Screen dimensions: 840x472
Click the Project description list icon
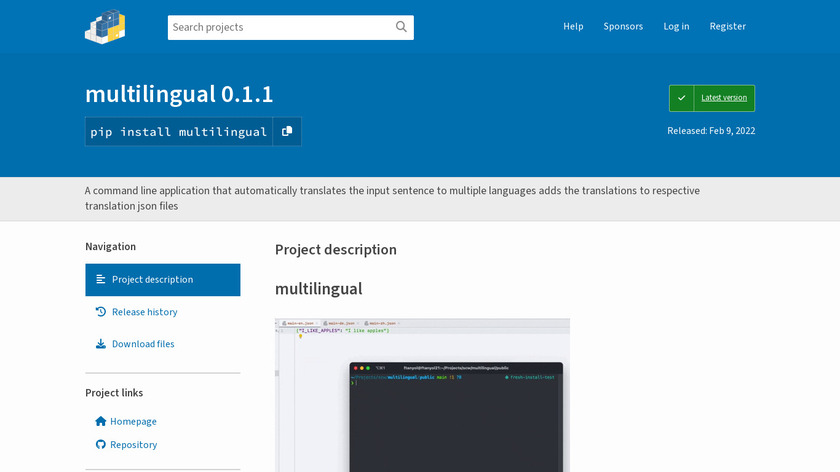point(100,279)
